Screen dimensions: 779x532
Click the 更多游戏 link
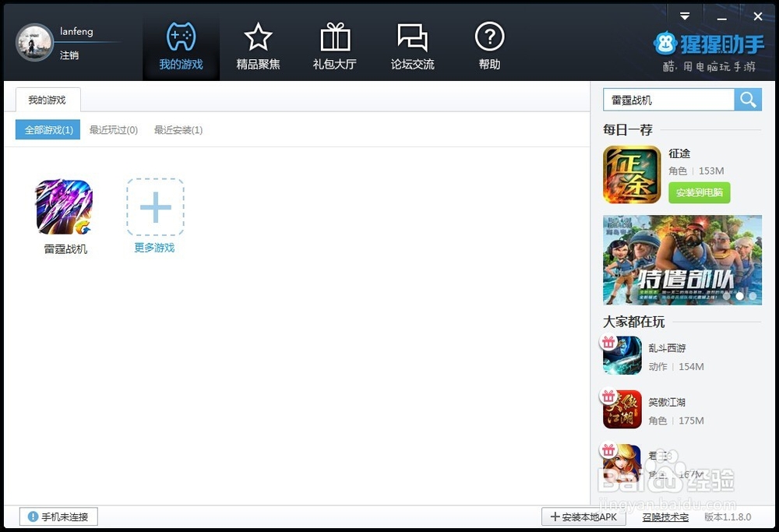point(154,248)
